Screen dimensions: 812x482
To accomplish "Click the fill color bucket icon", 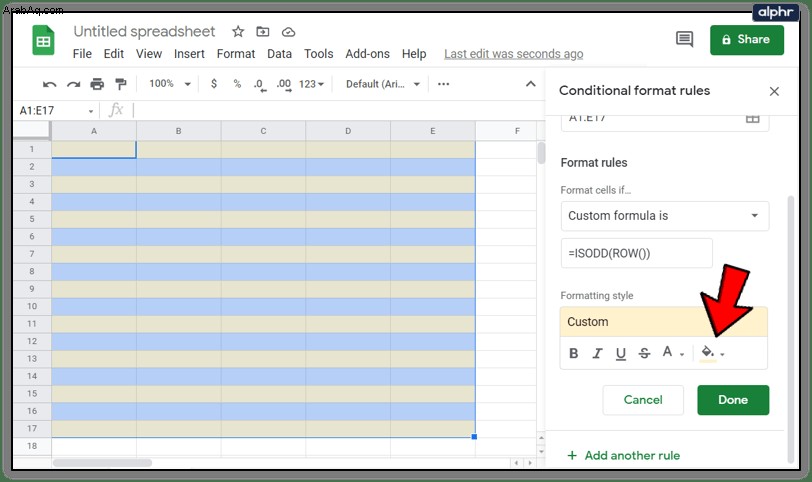I will (x=708, y=353).
